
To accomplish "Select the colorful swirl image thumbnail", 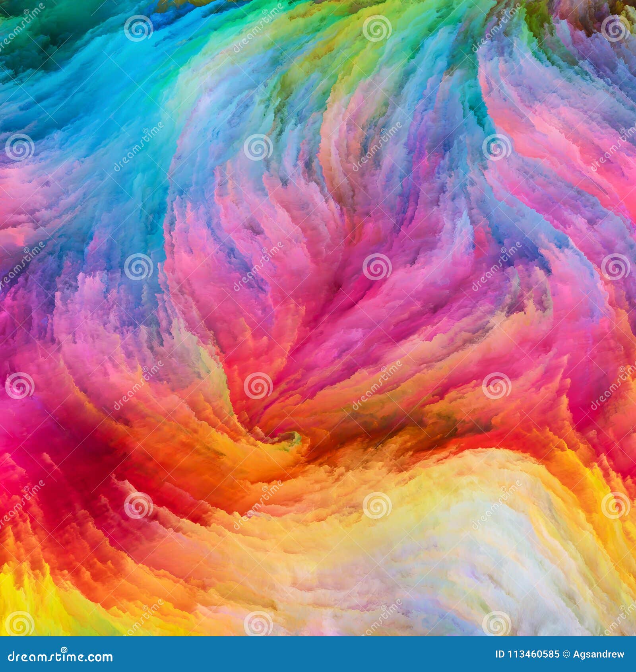I will point(318,318).
